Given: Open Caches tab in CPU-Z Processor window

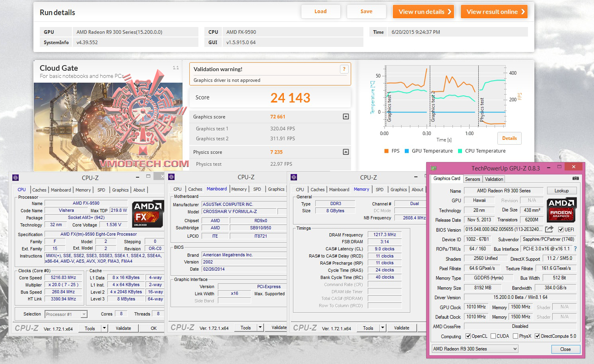Looking at the screenshot, I should tap(39, 190).
